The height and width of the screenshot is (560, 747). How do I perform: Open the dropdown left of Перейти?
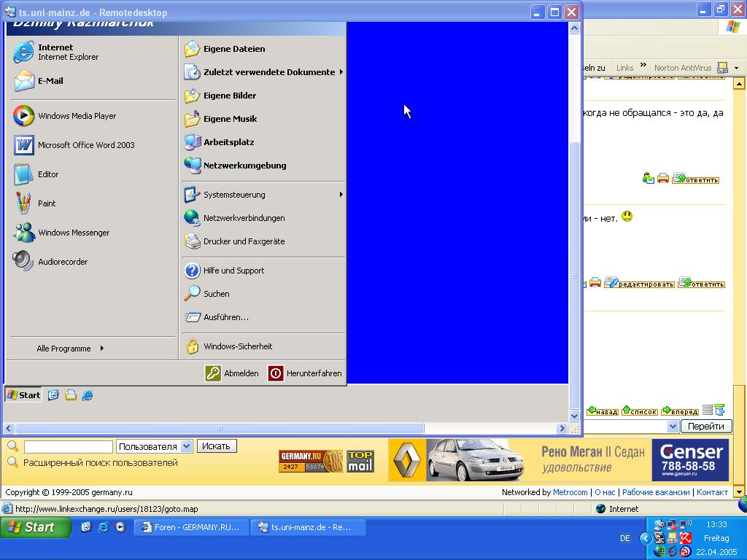672,426
